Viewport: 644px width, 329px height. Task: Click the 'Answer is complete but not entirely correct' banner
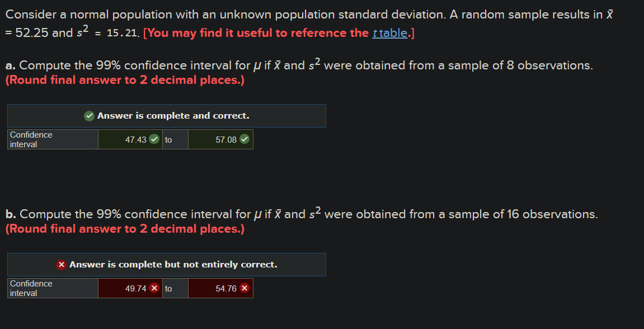click(166, 265)
